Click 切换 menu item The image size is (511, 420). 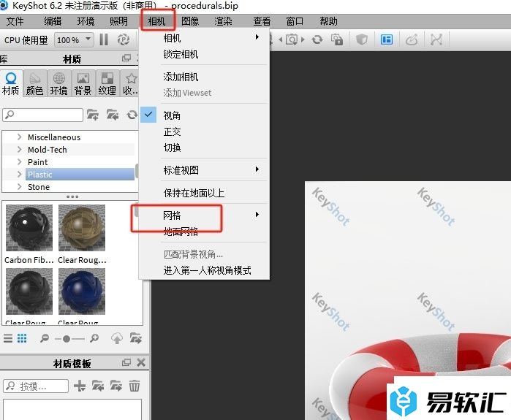point(204,148)
